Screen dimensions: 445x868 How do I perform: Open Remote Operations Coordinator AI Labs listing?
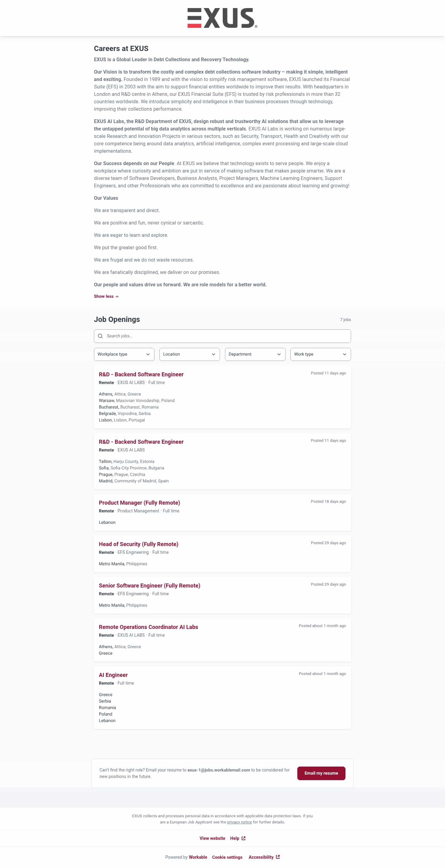tap(148, 627)
